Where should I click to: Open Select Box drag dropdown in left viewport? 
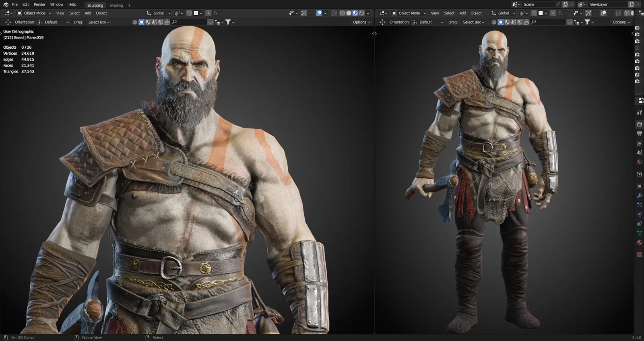click(99, 22)
